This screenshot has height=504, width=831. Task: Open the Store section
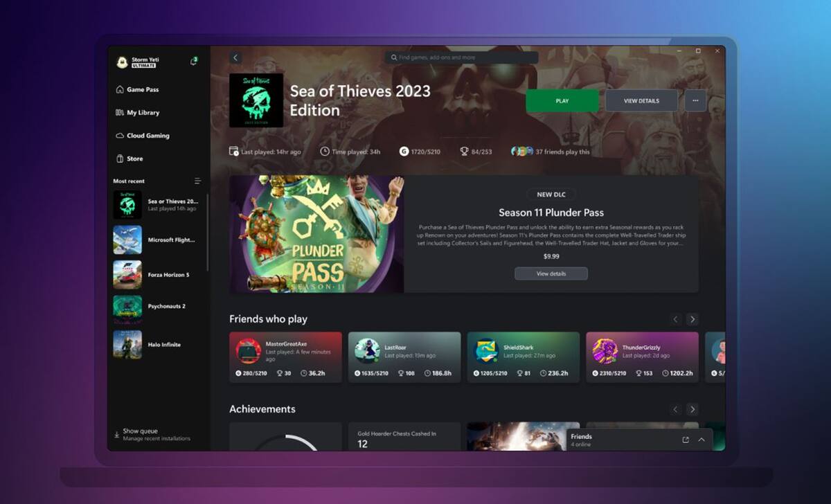pyautogui.click(x=129, y=159)
